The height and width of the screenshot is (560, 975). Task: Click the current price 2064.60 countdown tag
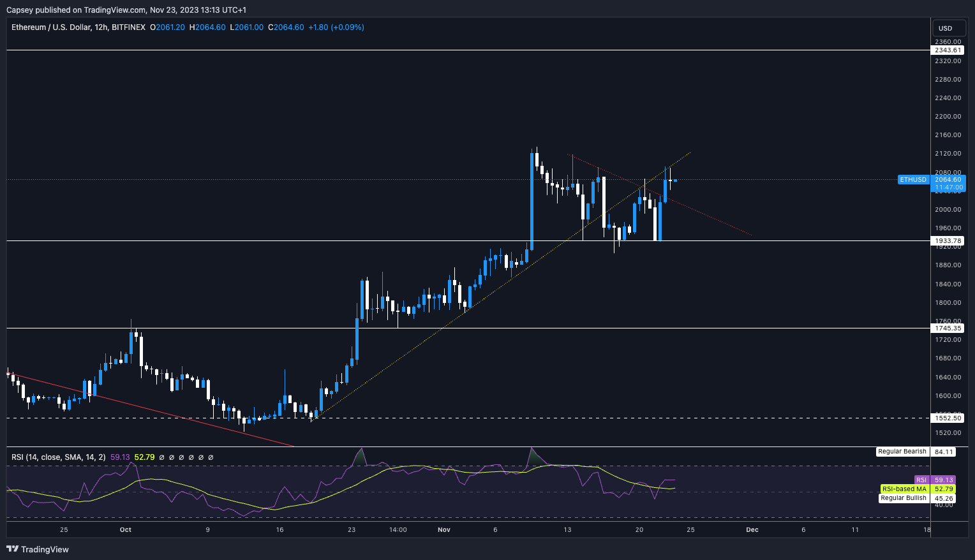point(948,184)
